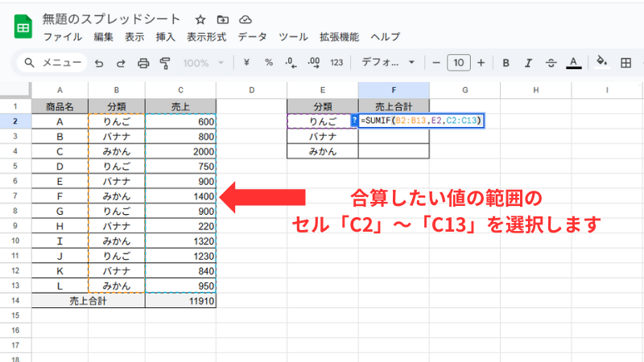Open the move-to-folder icon

tap(223, 19)
